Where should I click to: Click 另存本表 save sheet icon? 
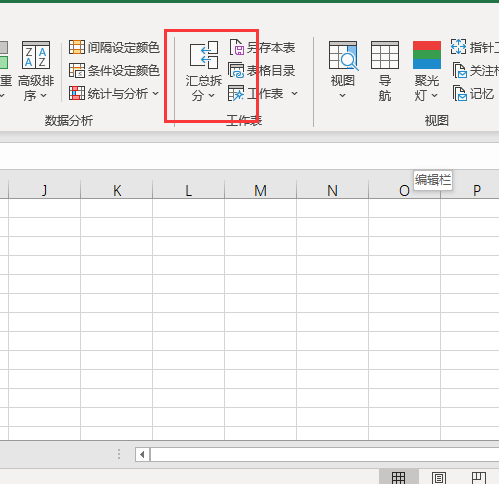[x=237, y=47]
